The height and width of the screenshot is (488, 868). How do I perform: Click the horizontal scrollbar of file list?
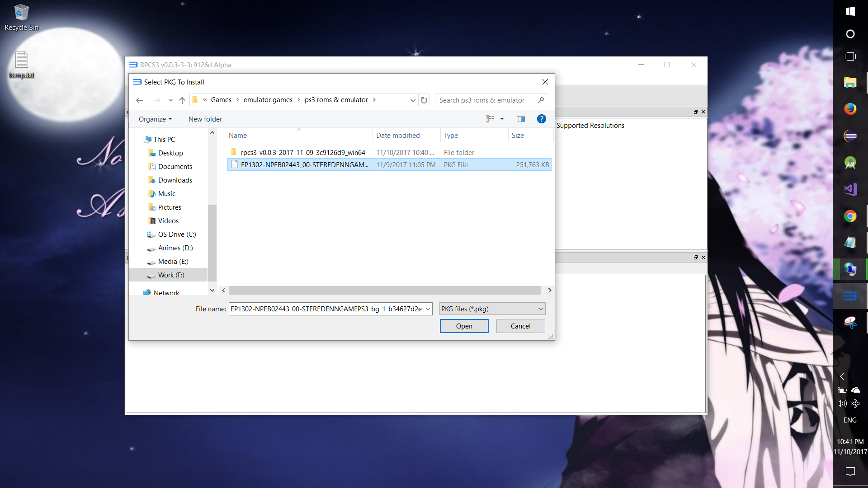384,291
